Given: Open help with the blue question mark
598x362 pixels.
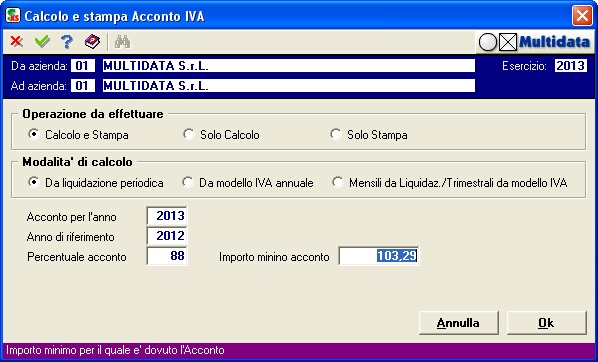Looking at the screenshot, I should pos(67,42).
